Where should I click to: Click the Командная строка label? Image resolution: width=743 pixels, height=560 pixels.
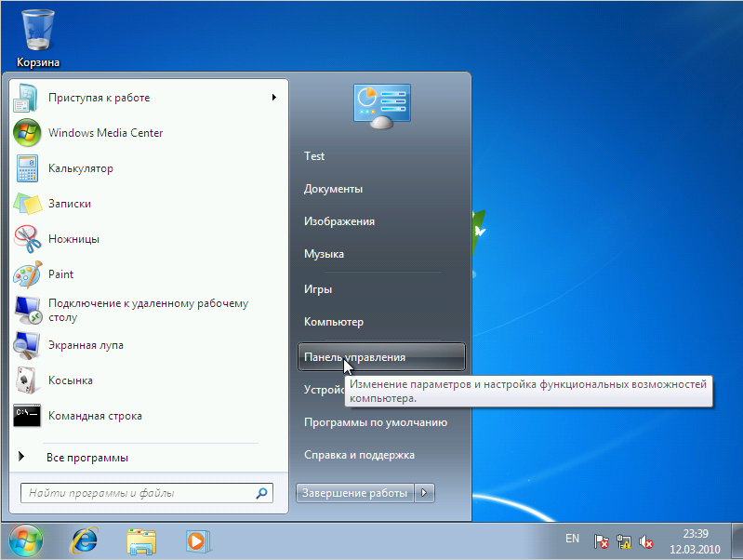tap(95, 416)
